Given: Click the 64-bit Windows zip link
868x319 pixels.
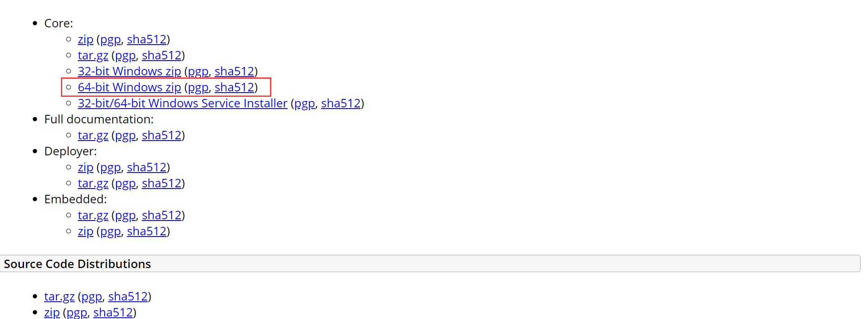Looking at the screenshot, I should coord(129,88).
